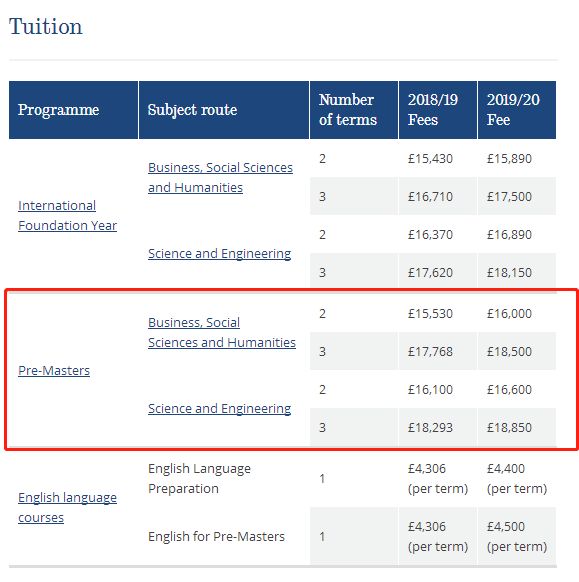The height and width of the screenshot is (582, 579).
Task: Click the 2018/19 Fees column header
Action: point(438,110)
